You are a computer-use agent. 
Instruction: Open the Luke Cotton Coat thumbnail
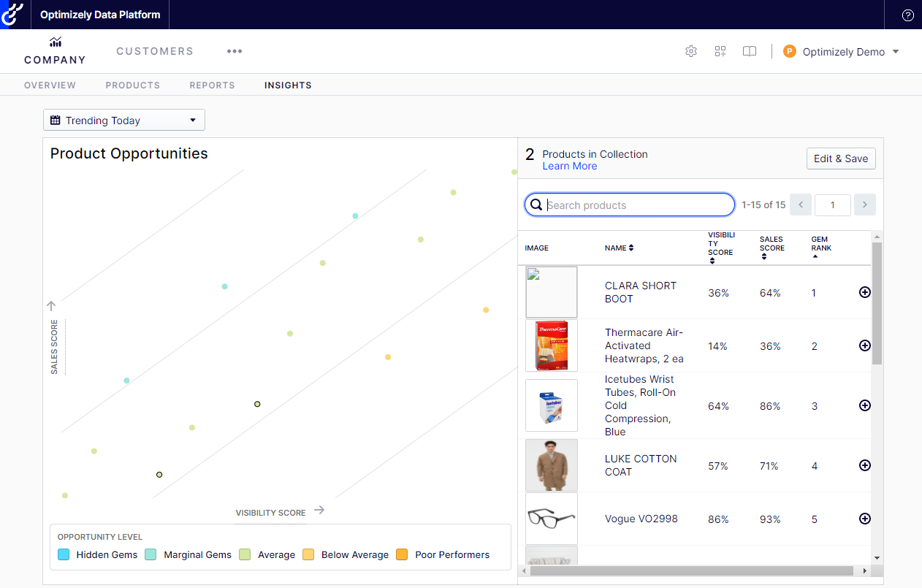pos(552,465)
